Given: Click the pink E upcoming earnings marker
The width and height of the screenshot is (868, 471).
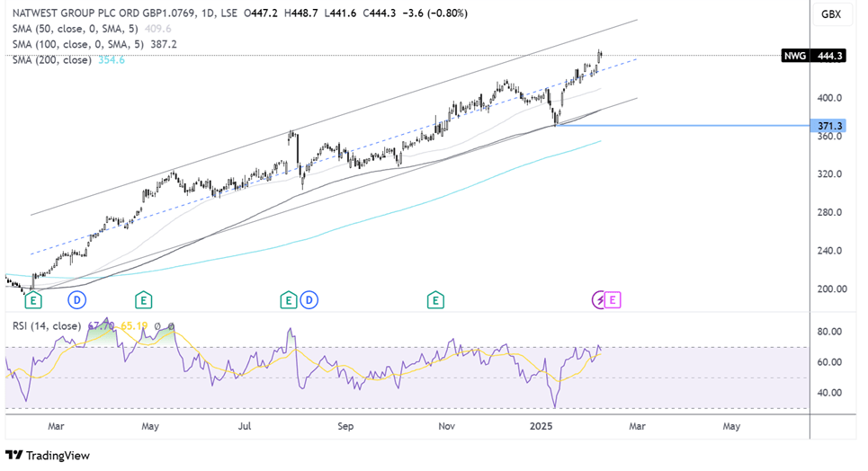Looking at the screenshot, I should (613, 300).
